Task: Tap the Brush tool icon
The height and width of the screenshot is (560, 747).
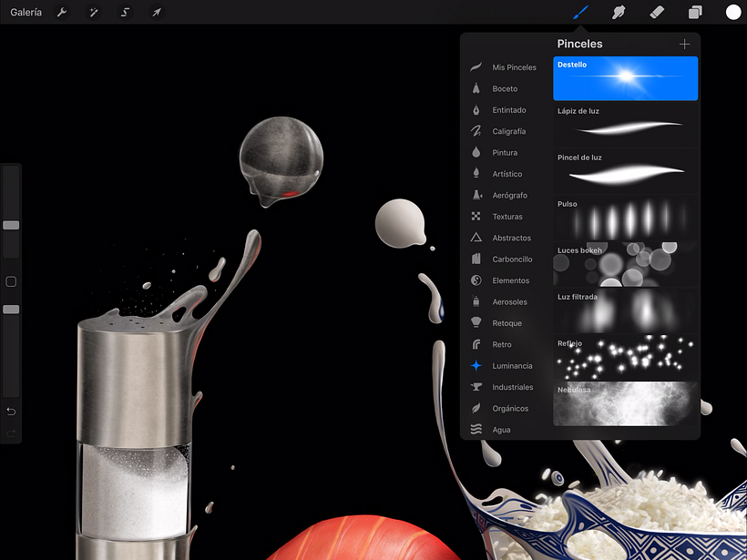Action: (x=580, y=13)
